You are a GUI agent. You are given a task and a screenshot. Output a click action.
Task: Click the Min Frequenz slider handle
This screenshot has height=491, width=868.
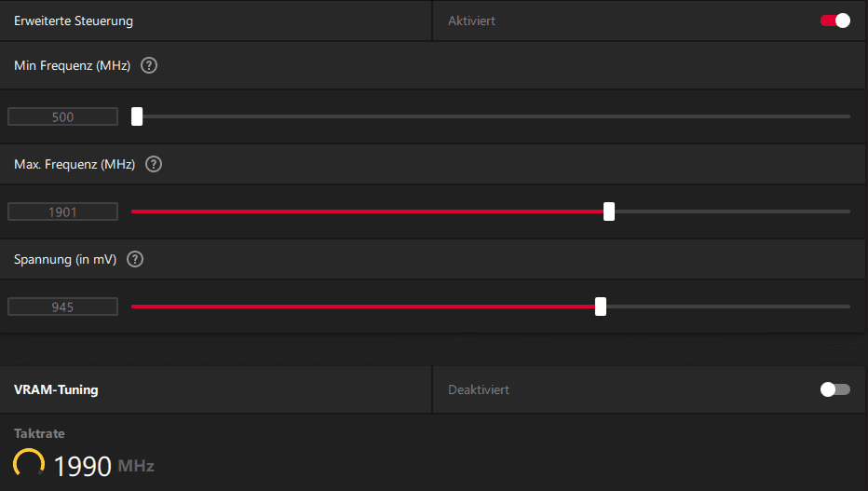(x=137, y=116)
